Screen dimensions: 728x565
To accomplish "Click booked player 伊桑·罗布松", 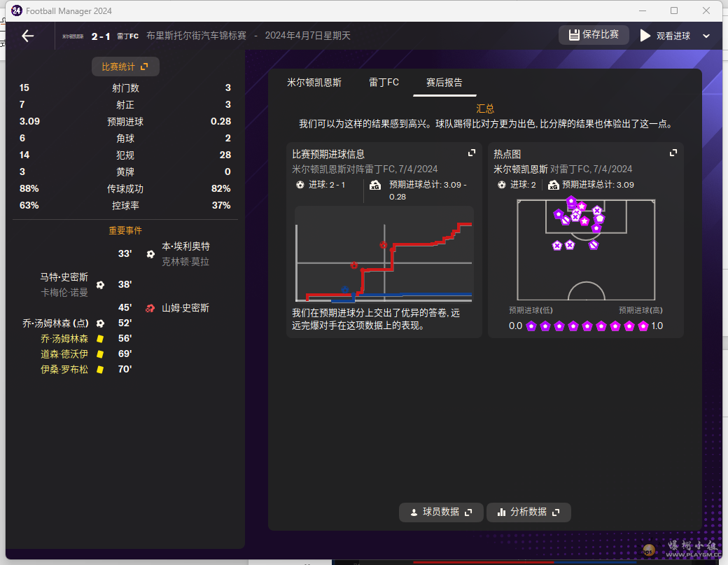I will pyautogui.click(x=64, y=370).
